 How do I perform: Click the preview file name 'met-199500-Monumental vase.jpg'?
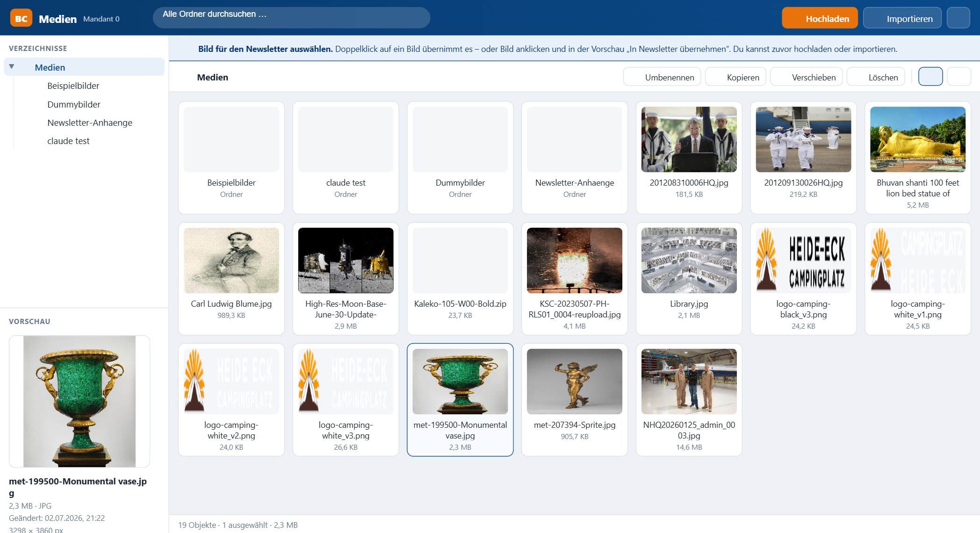point(78,487)
